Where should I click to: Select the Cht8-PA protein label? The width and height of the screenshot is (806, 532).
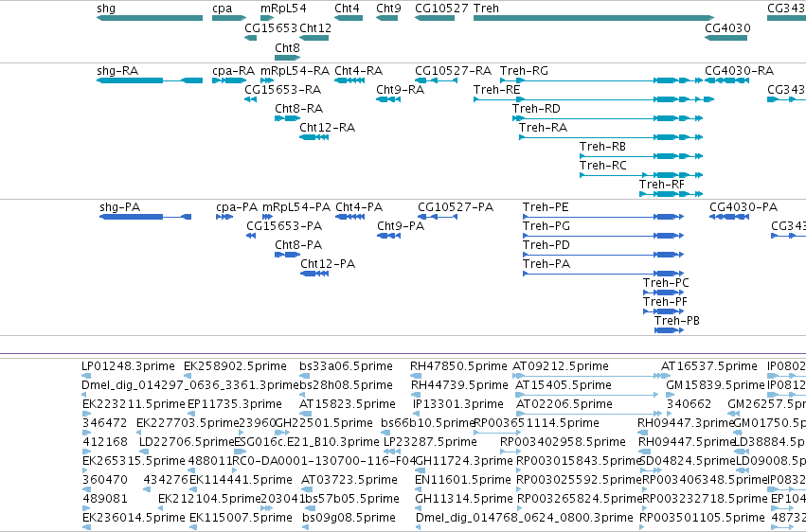[x=298, y=245]
